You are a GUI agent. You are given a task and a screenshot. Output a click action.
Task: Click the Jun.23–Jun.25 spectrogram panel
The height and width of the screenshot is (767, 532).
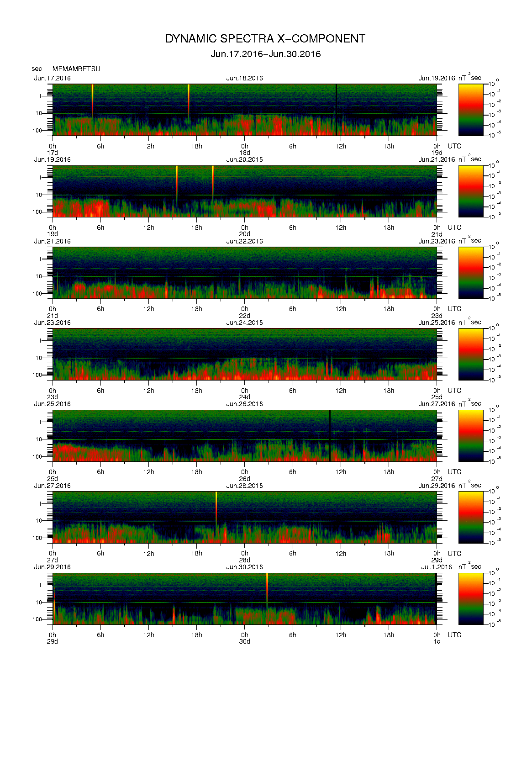click(245, 354)
